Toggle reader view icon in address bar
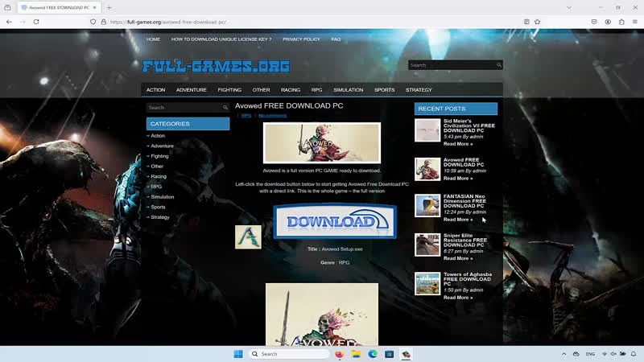 (526, 22)
